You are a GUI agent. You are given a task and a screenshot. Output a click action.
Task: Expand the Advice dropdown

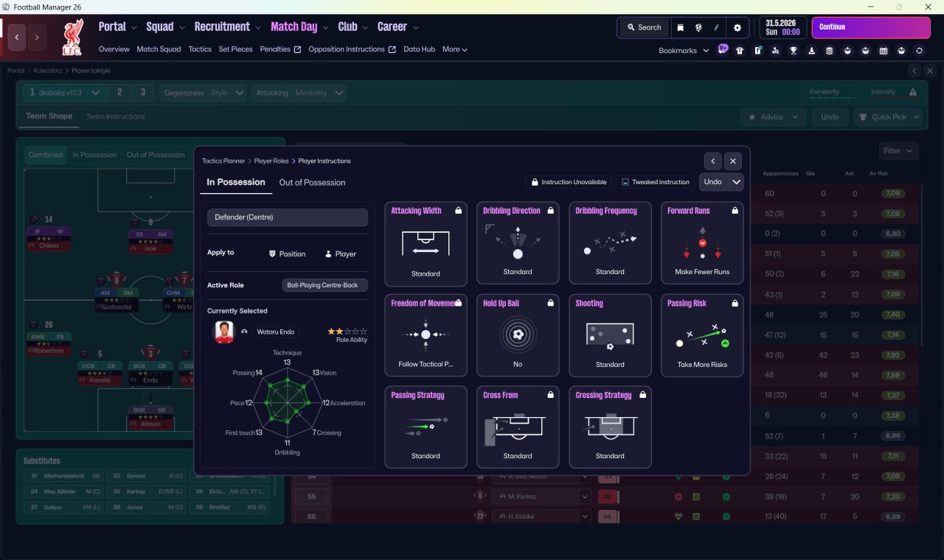point(774,116)
